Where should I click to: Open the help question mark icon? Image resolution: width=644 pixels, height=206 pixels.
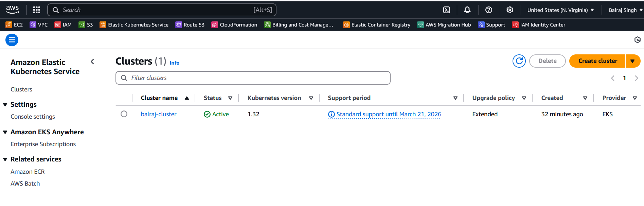point(489,10)
